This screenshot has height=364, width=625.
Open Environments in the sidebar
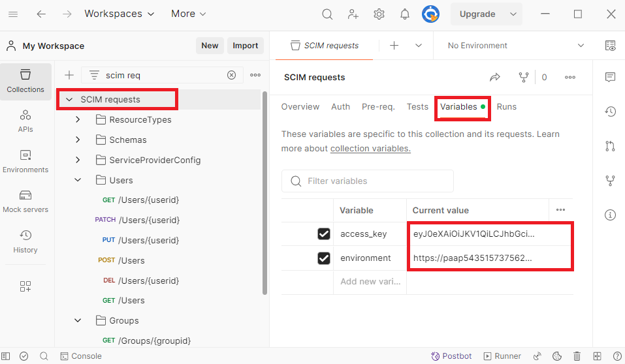25,161
